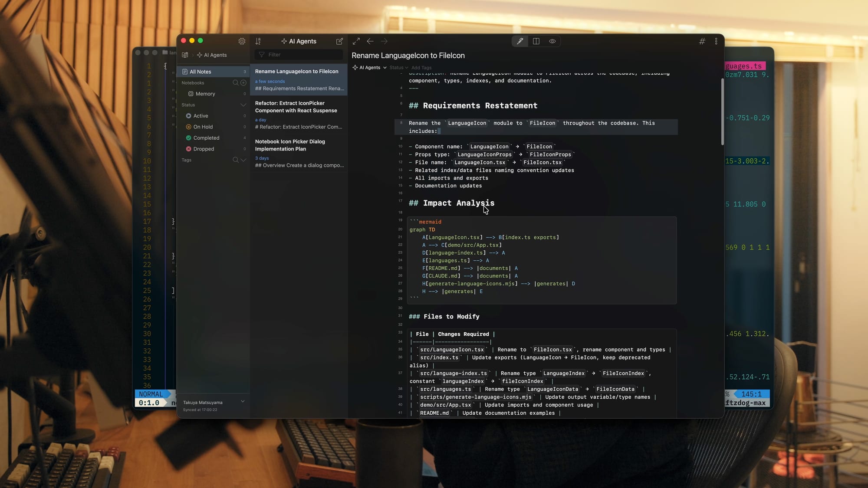Open the tags hash icon
The image size is (868, 488).
pyautogui.click(x=702, y=41)
